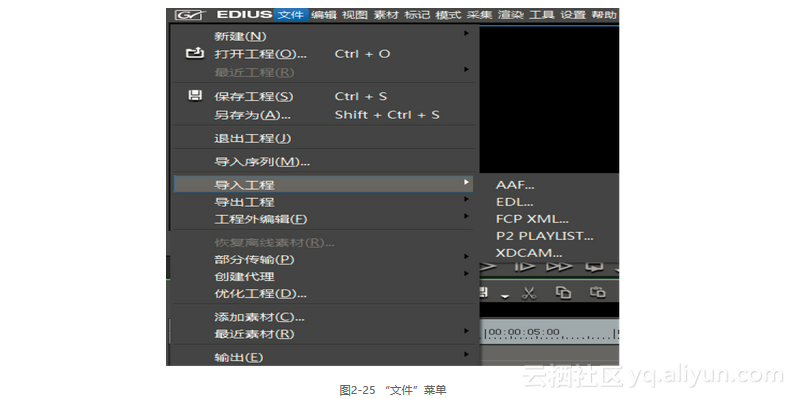Open the 视图 (View) menu
This screenshot has height=399, width=795.
pos(354,15)
